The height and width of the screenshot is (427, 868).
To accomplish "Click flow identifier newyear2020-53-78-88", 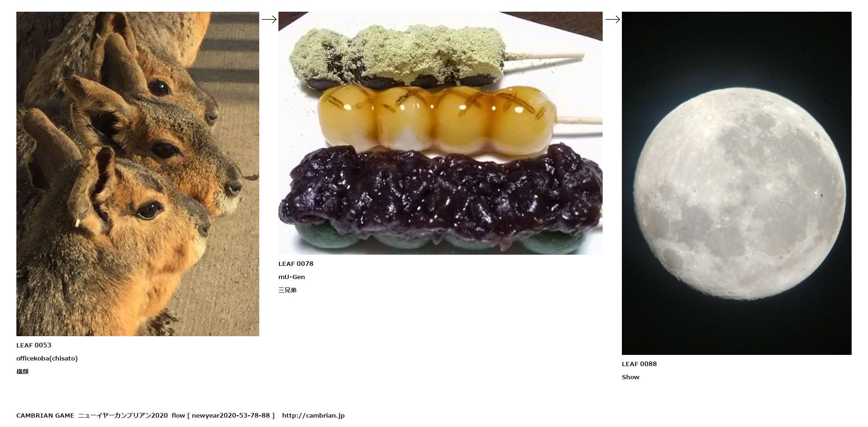I will point(231,415).
